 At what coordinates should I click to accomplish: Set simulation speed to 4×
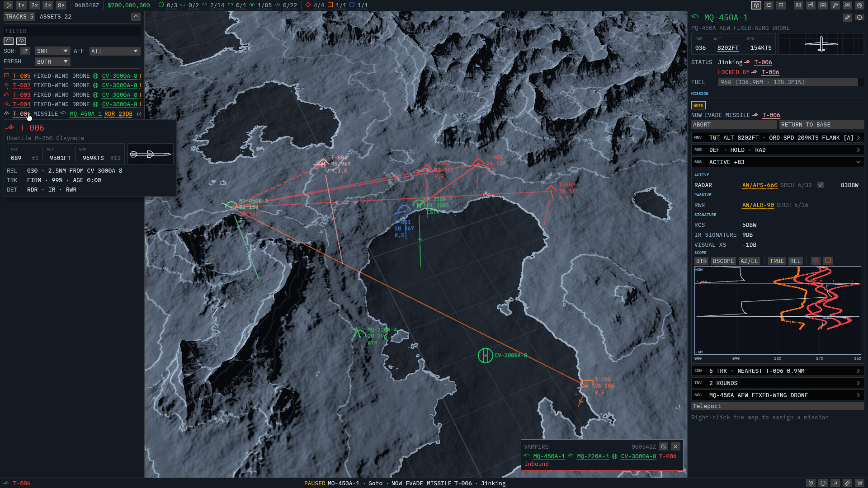(x=47, y=5)
